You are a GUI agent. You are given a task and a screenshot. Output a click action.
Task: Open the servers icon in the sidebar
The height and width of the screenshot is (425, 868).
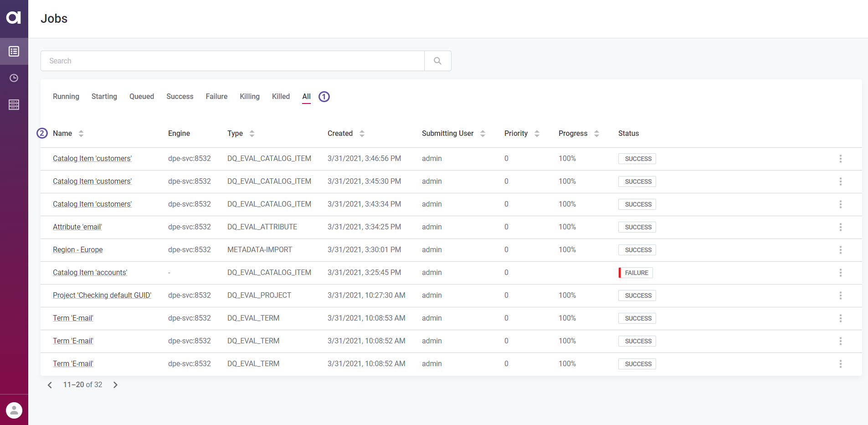click(14, 104)
